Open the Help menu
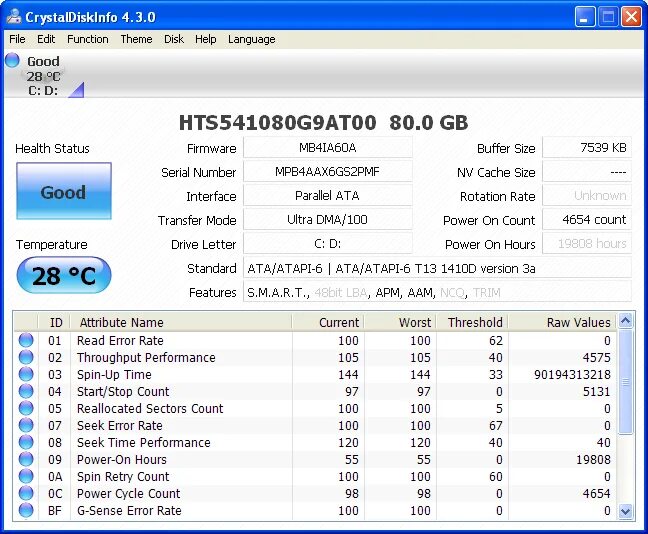The width and height of the screenshot is (648, 534). tap(205, 39)
